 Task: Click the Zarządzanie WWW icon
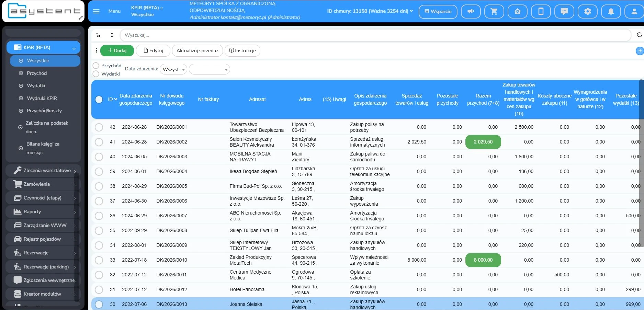point(17,225)
